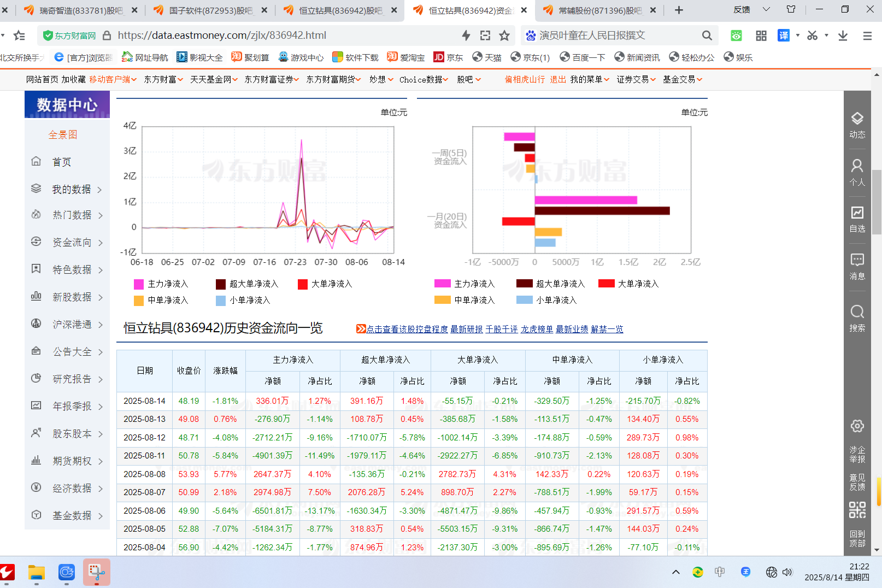
Task: Open File Explorer from taskbar
Action: point(37,572)
